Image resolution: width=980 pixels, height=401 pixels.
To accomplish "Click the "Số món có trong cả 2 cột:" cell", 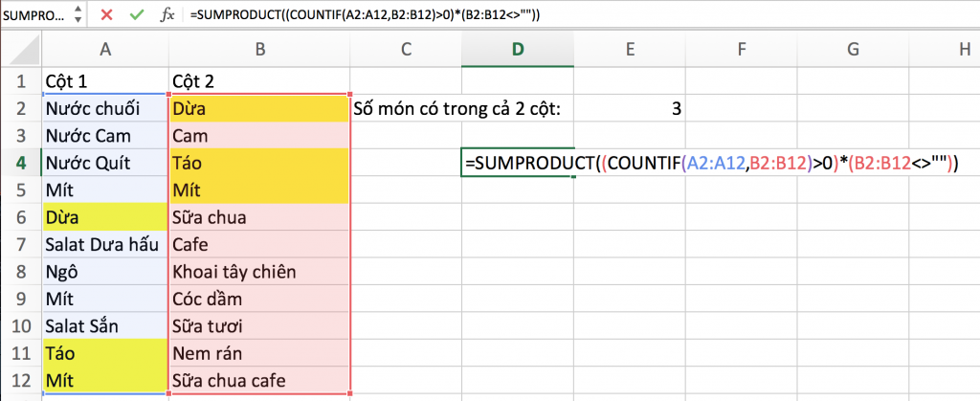I will tap(459, 108).
